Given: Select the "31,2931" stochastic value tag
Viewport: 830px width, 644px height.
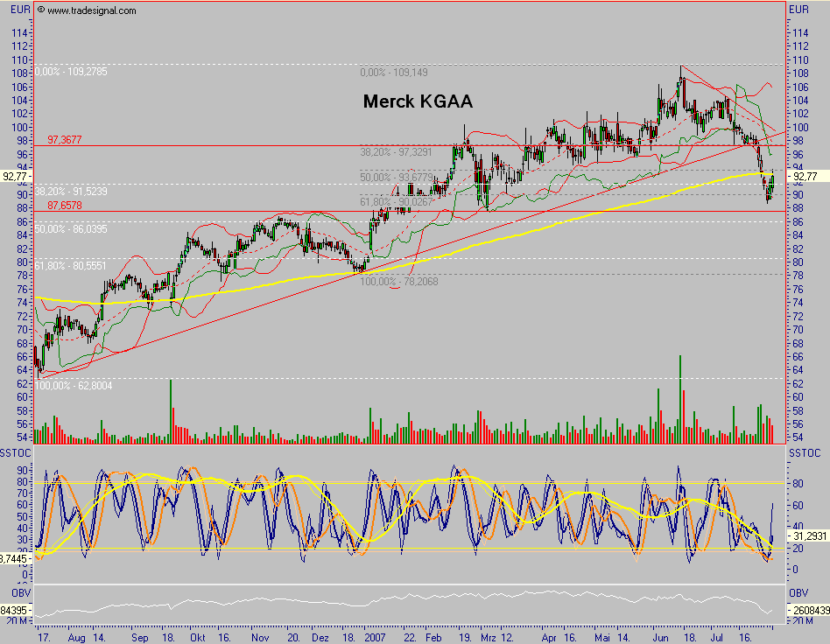Looking at the screenshot, I should 810,536.
